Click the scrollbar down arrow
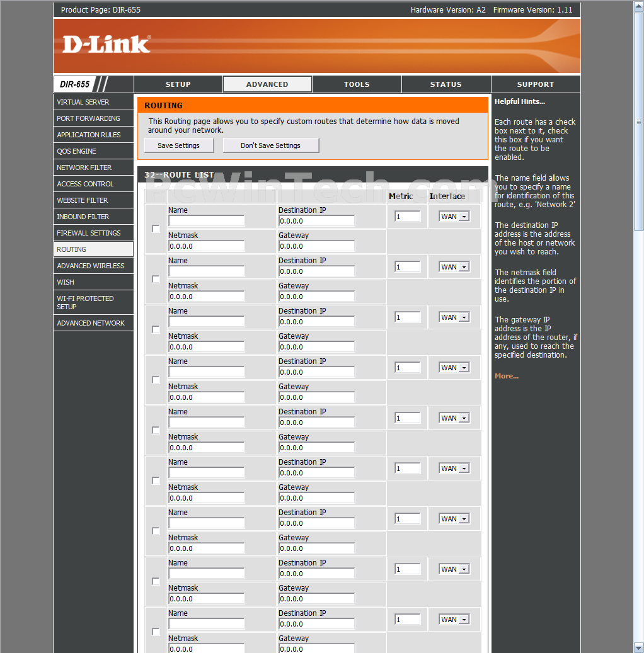The image size is (644, 653). point(638,647)
